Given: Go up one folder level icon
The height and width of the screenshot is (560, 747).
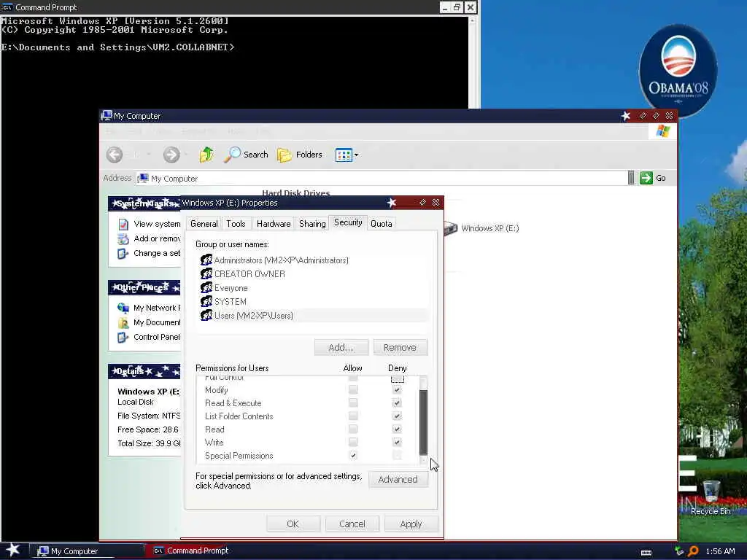Looking at the screenshot, I should [x=206, y=155].
